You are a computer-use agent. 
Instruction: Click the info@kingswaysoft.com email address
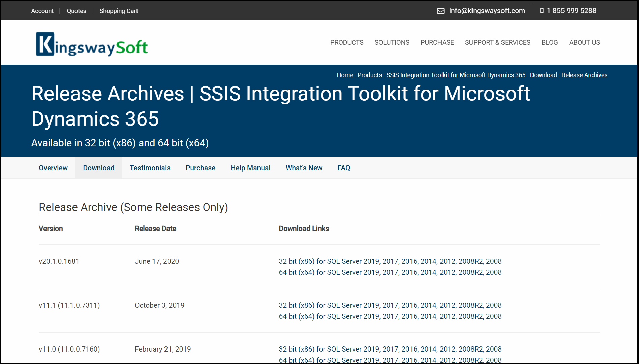point(487,11)
